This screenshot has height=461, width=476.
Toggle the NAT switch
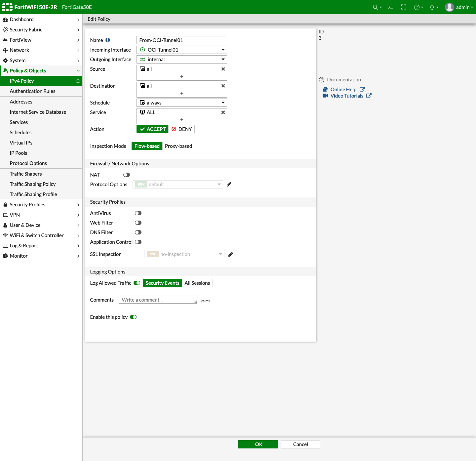click(127, 175)
